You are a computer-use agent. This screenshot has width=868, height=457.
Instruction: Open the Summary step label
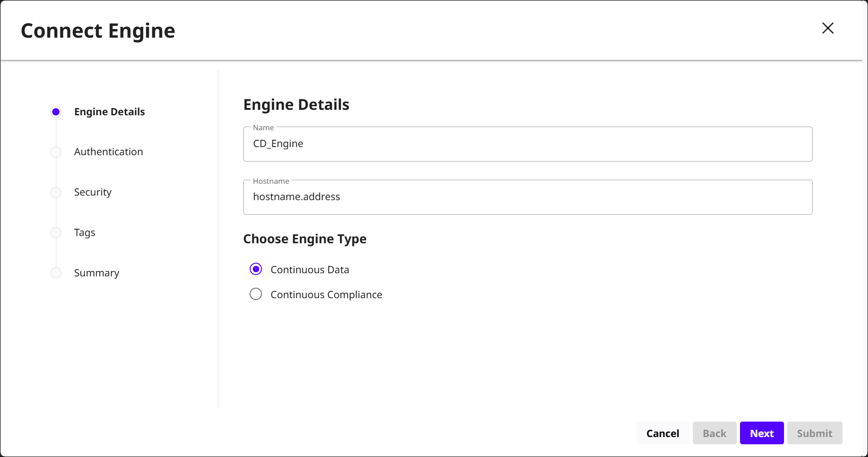[x=97, y=273]
